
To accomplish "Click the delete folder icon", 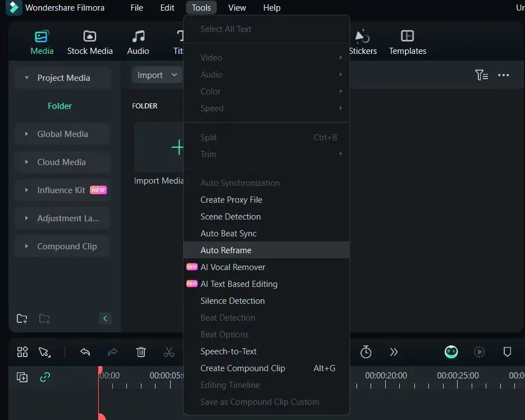I will point(44,318).
